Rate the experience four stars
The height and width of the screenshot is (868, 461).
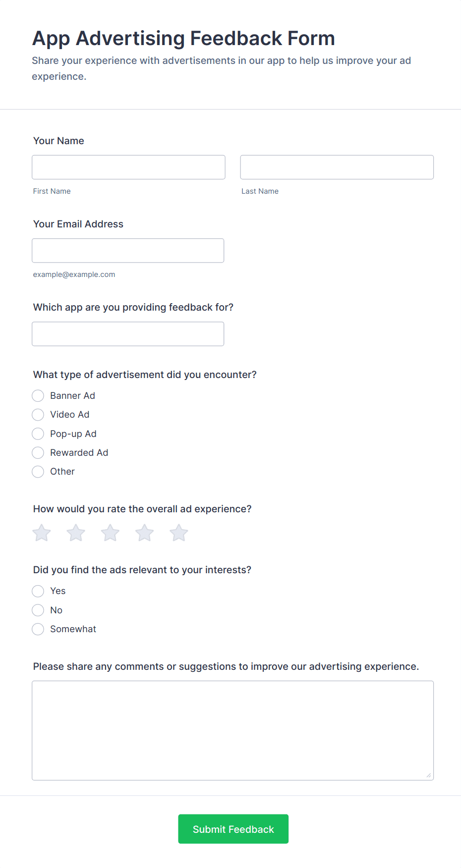point(144,533)
